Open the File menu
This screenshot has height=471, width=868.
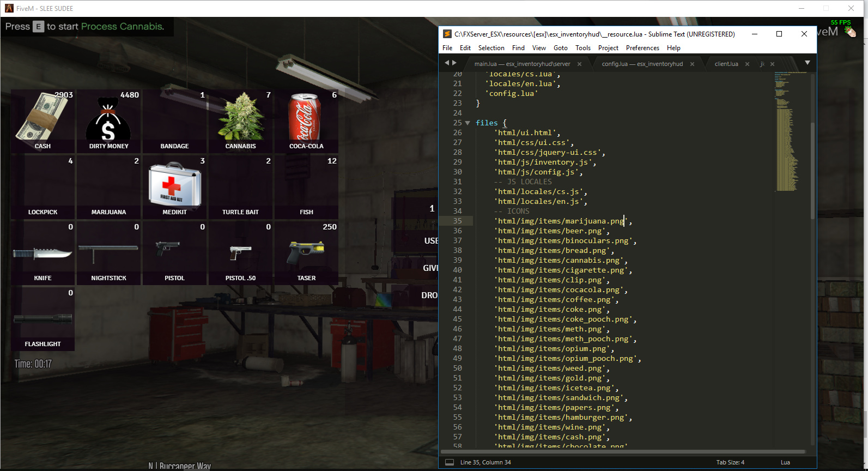pyautogui.click(x=447, y=48)
